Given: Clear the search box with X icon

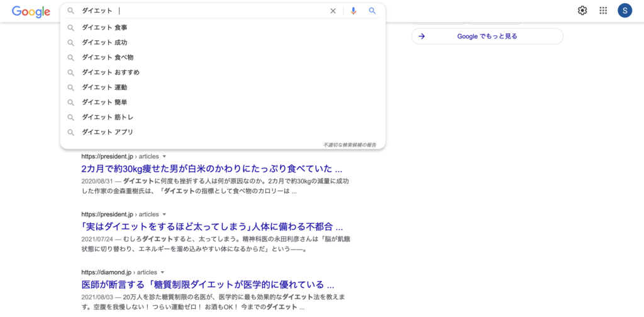Looking at the screenshot, I should 333,11.
